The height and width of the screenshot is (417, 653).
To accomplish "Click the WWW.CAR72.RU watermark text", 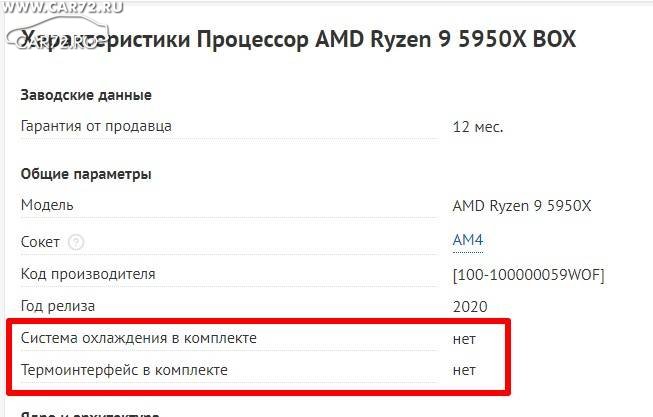I will point(62,7).
